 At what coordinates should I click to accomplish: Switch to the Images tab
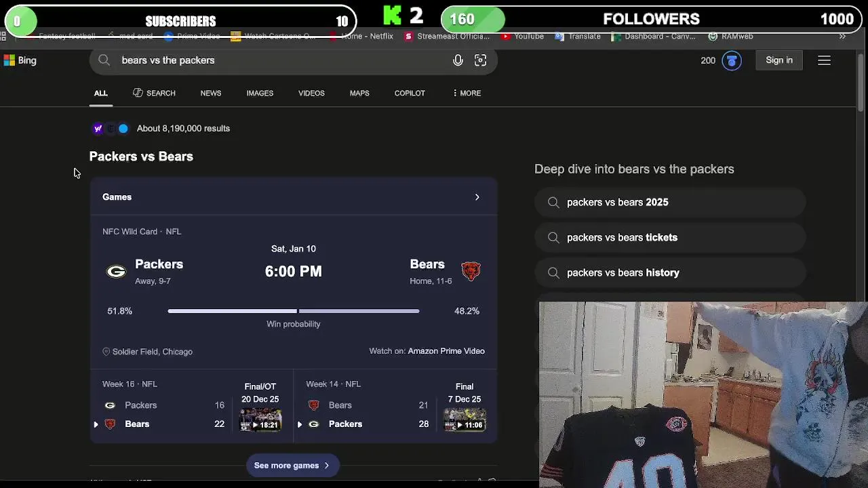point(260,93)
